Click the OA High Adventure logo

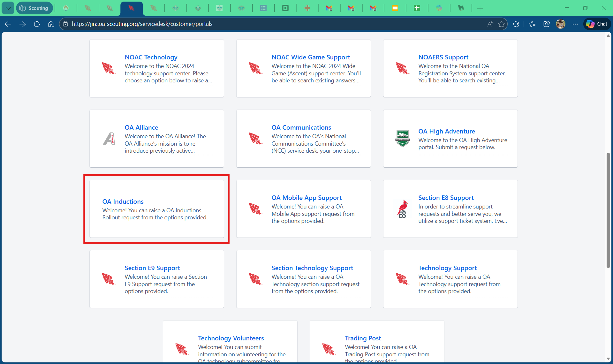pos(402,138)
